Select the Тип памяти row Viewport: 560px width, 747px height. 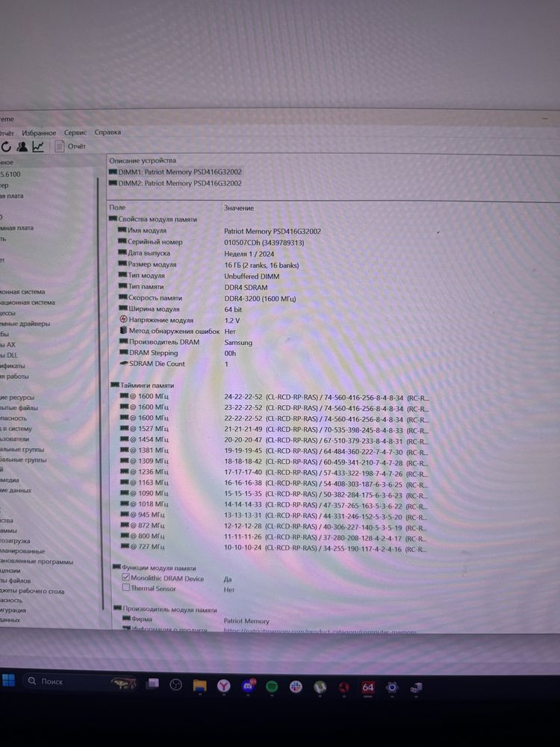(x=193, y=288)
